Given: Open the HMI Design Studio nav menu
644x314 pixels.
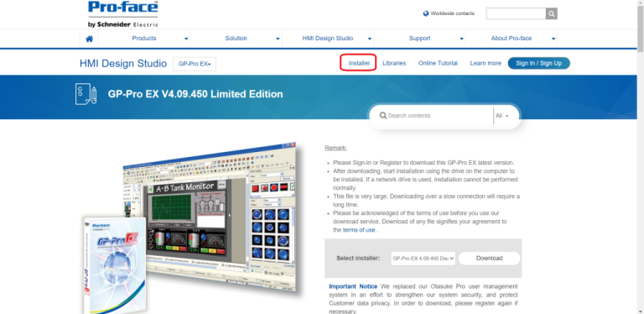Looking at the screenshot, I should [328, 39].
